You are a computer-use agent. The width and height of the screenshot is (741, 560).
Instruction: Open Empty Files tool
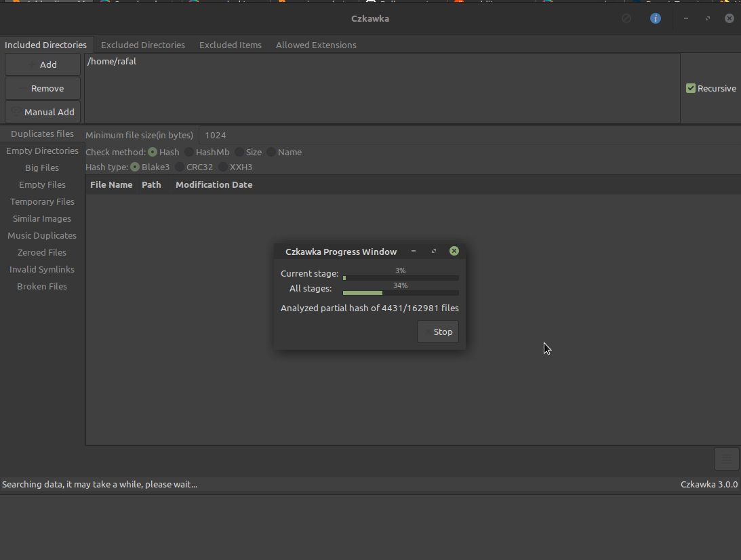click(x=43, y=185)
